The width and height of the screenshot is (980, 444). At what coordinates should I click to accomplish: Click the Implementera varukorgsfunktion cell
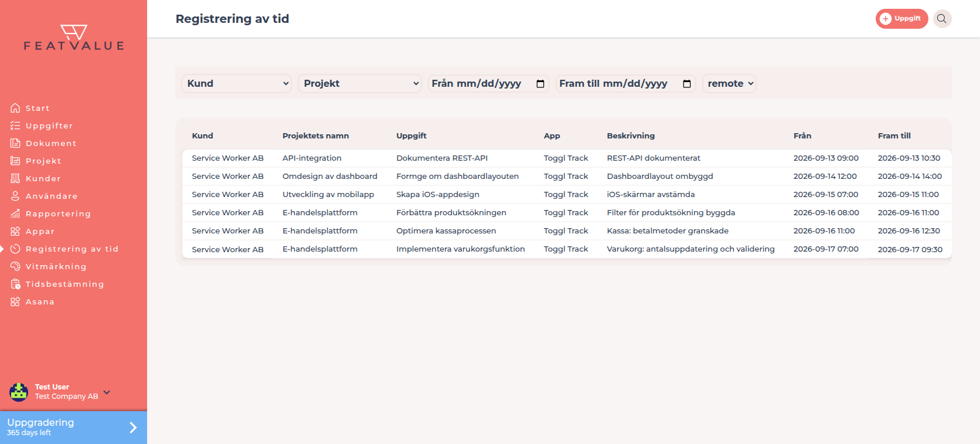click(x=460, y=249)
